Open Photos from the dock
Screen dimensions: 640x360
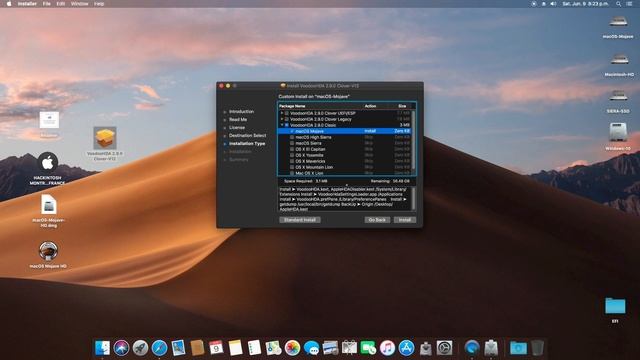coord(292,348)
